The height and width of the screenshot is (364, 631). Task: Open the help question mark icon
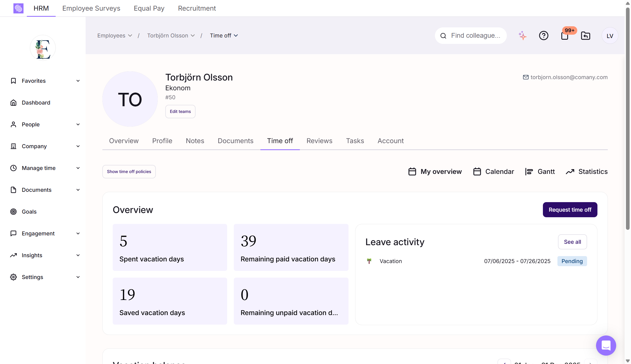point(543,36)
